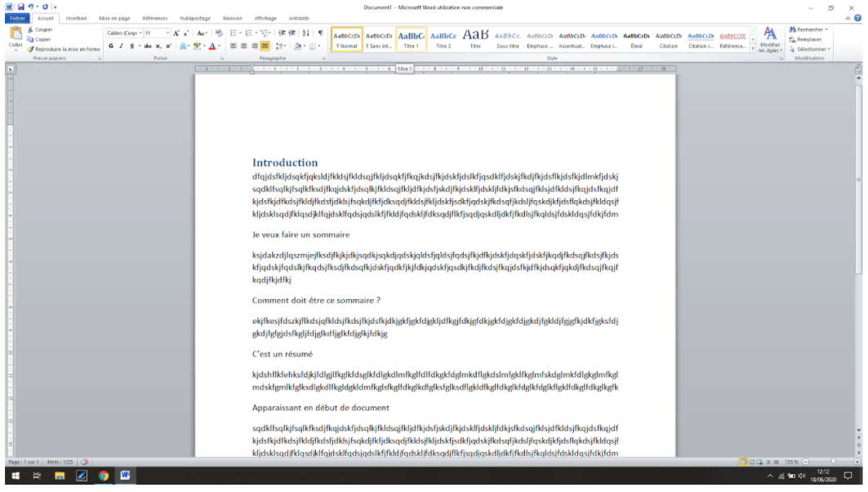This screenshot has width=868, height=492.
Task: Center the paragraph text
Action: pos(243,47)
